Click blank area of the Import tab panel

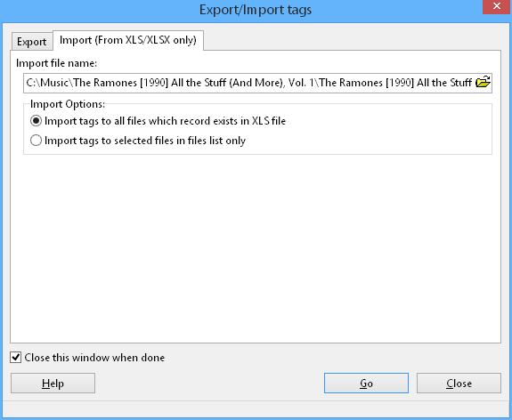(256, 248)
